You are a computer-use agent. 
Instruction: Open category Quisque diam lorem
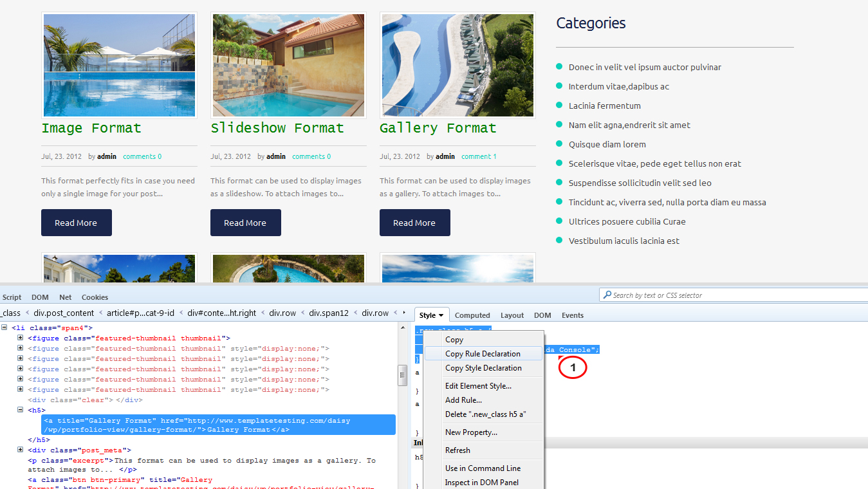607,144
